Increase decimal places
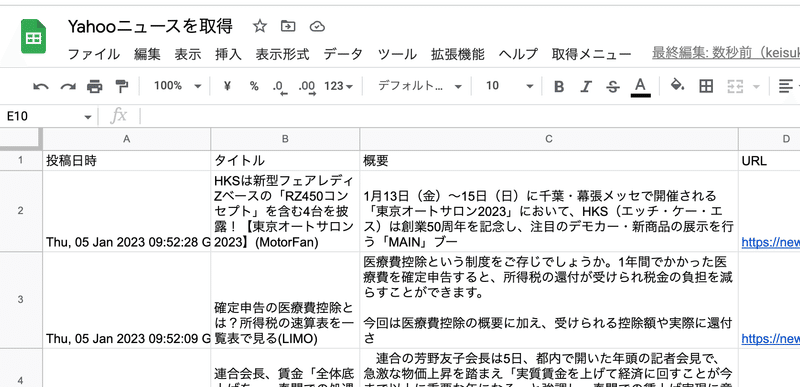This screenshot has height=387, width=800. [307, 87]
